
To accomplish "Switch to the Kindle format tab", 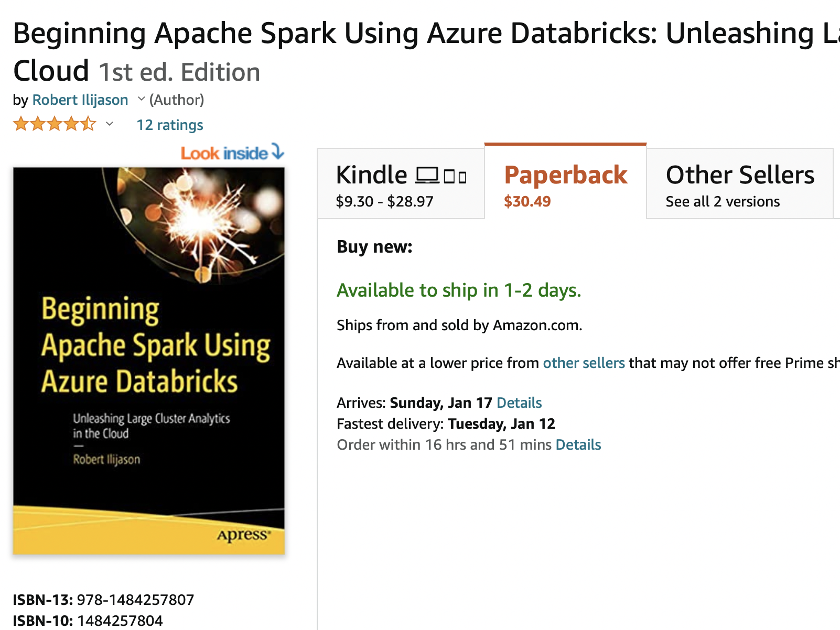I will (401, 184).
